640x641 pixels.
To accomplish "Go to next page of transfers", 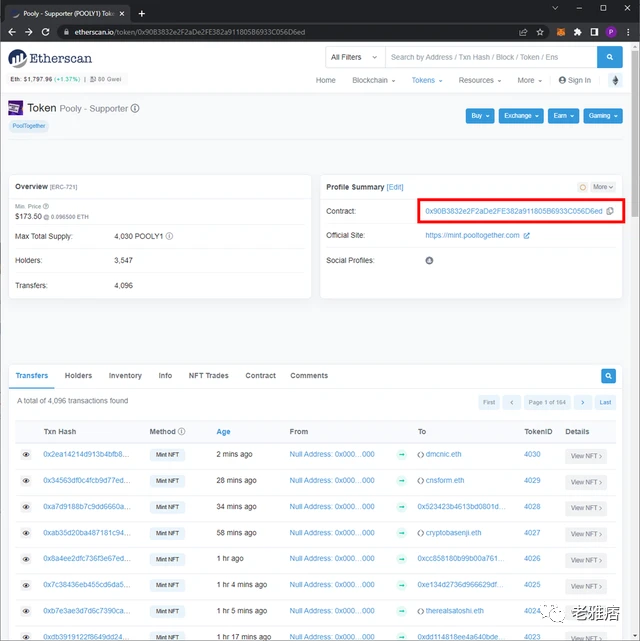I will point(582,402).
